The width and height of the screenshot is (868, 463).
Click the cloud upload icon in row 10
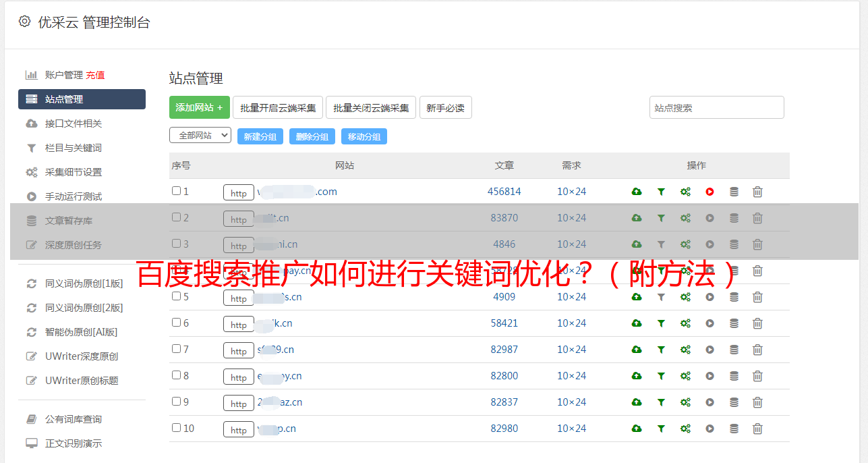coord(637,429)
